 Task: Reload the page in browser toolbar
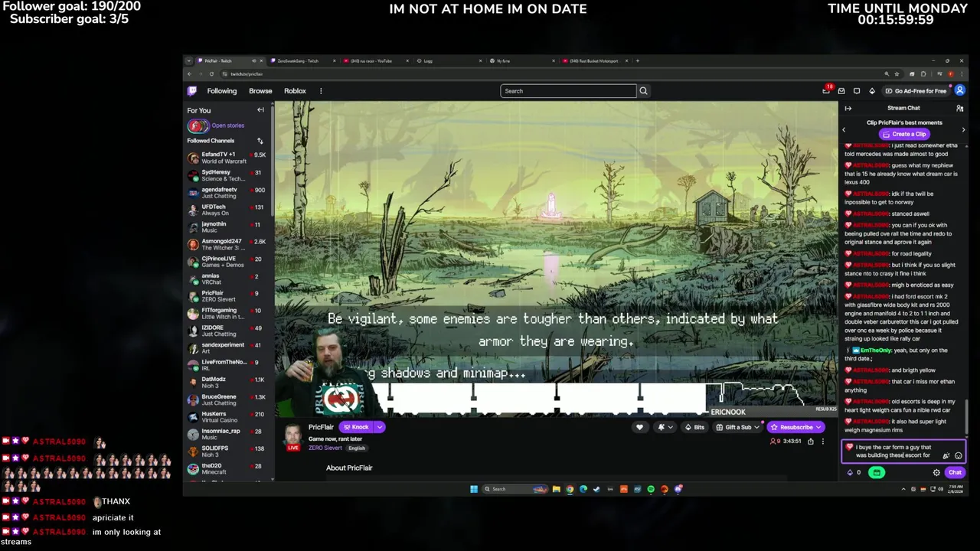tap(211, 74)
